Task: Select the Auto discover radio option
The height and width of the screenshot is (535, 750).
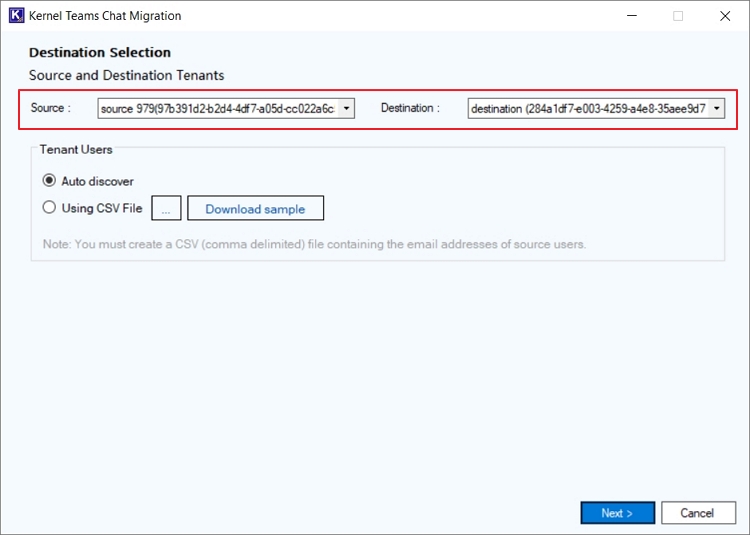Action: pyautogui.click(x=49, y=181)
